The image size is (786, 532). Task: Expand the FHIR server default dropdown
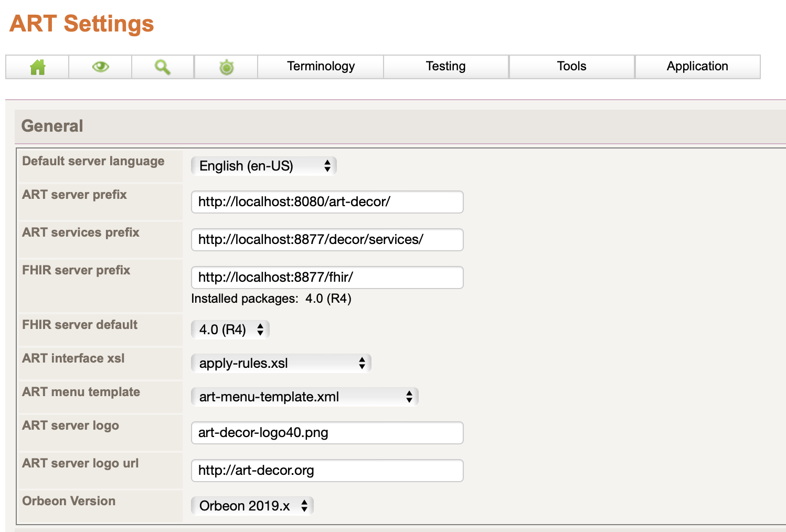(x=230, y=330)
